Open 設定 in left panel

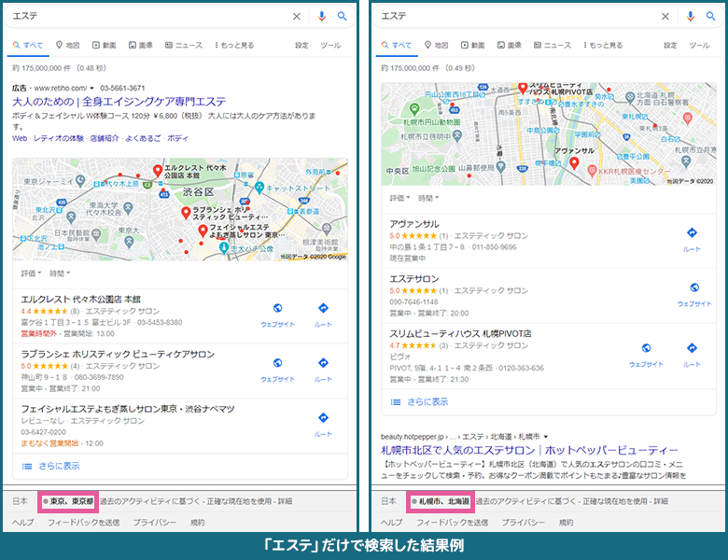(301, 45)
